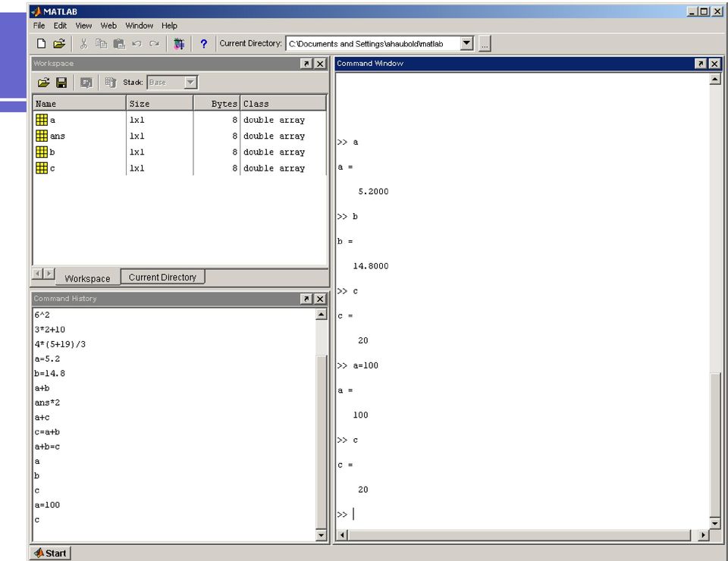
Task: Select the a=5.2 entry in Command History
Action: [47, 359]
